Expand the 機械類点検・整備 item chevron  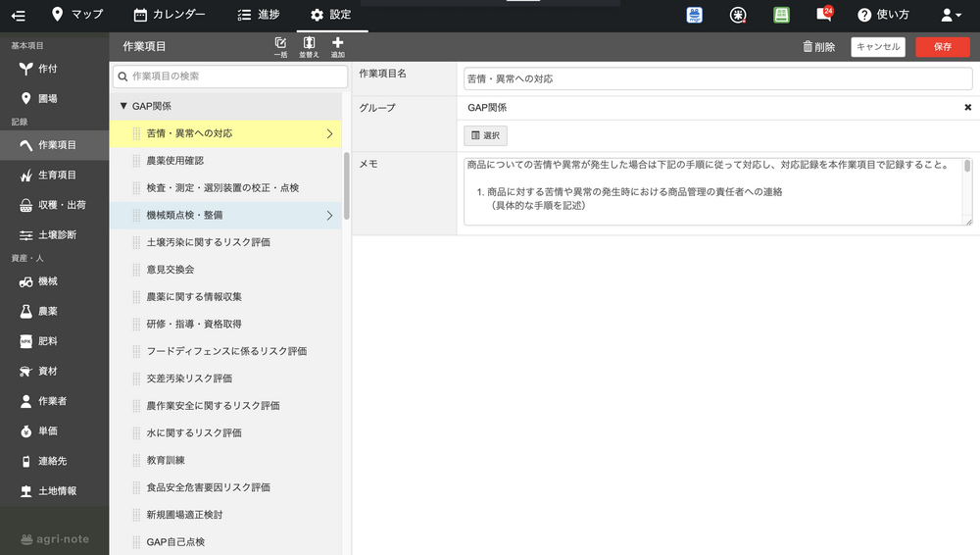click(x=329, y=215)
